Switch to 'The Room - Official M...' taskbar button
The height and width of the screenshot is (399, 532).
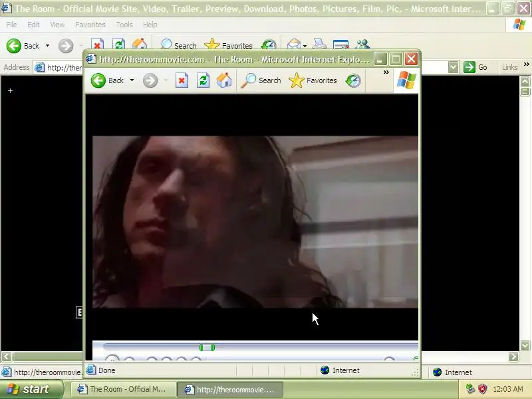[x=123, y=389]
